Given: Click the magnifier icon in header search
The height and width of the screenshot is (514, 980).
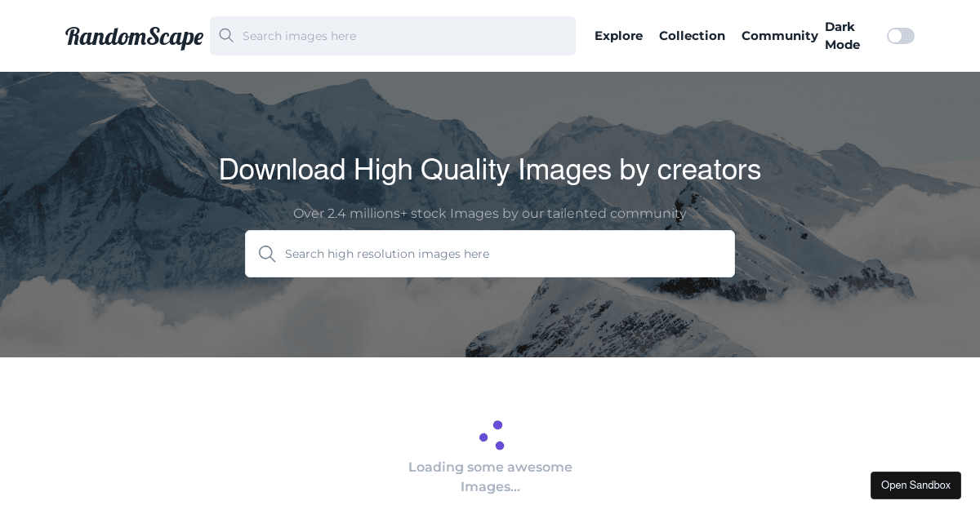Looking at the screenshot, I should pyautogui.click(x=226, y=36).
